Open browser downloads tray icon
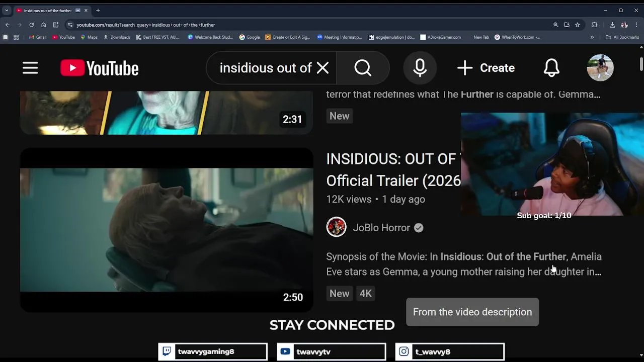 coord(612,25)
